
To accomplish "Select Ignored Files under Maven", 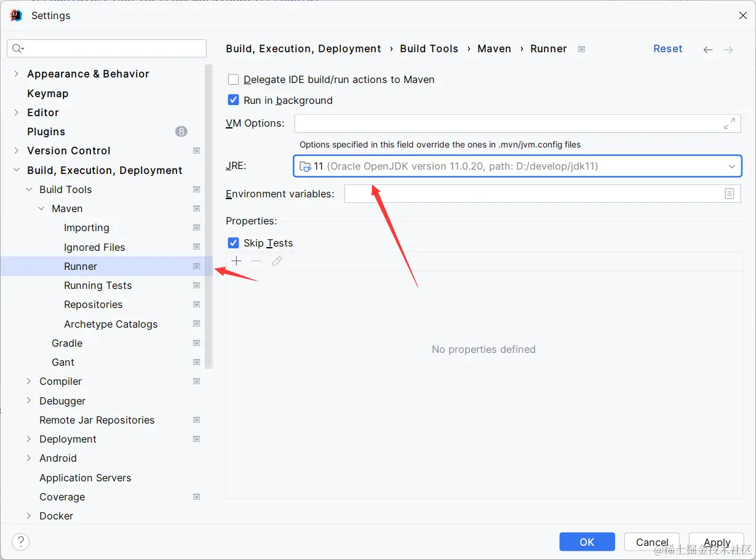I will 95,247.
